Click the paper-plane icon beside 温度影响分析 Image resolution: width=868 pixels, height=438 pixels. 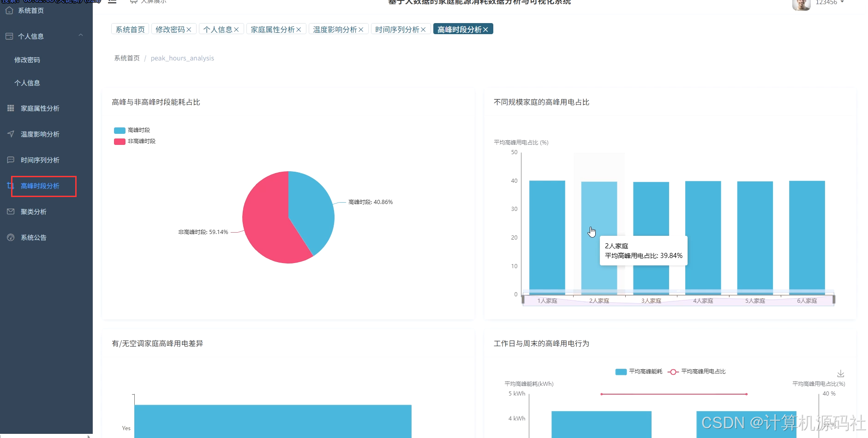11,134
